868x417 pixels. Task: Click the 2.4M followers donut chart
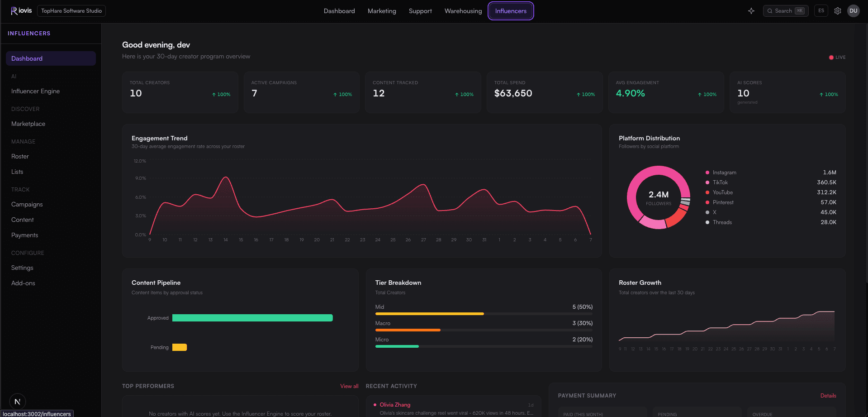click(x=659, y=197)
